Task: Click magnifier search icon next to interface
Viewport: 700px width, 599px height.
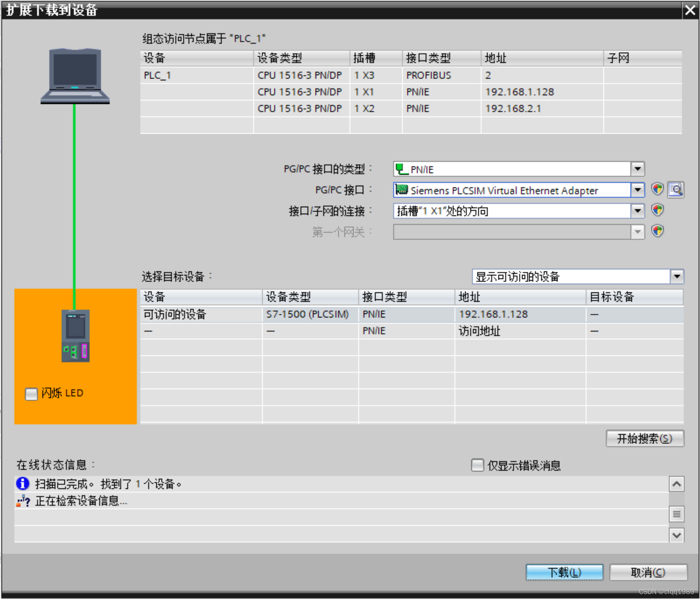Action: click(675, 190)
